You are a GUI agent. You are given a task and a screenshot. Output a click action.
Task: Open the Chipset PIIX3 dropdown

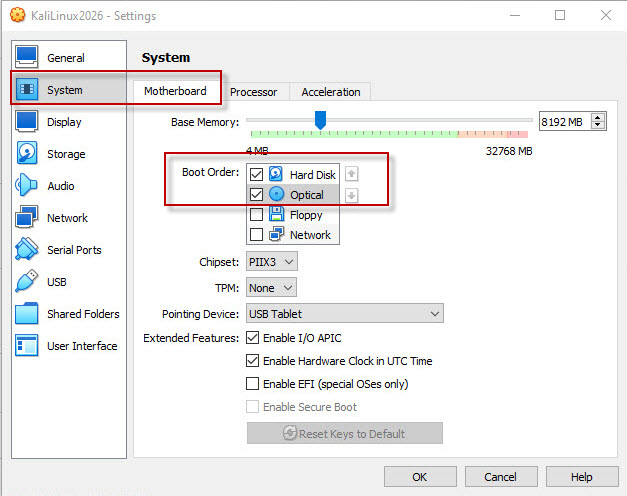click(x=272, y=262)
